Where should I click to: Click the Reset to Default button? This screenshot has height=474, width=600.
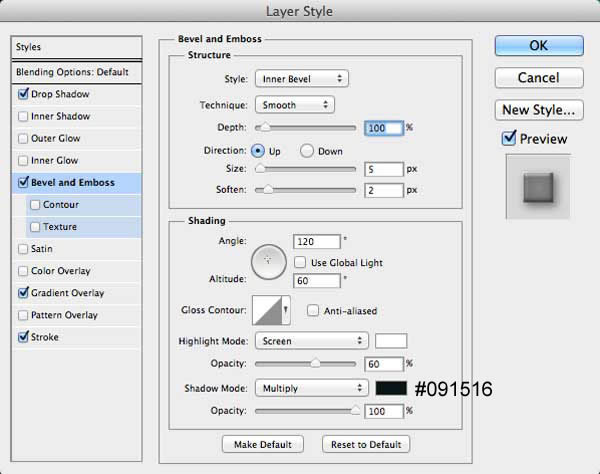[x=366, y=444]
